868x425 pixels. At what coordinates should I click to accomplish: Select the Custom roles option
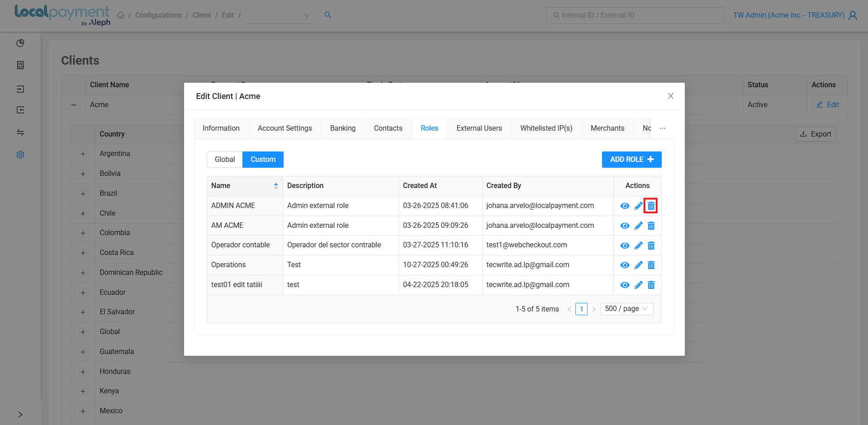[x=263, y=160]
